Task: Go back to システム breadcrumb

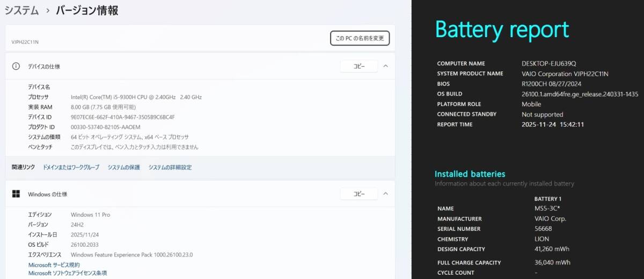Action: tap(21, 10)
